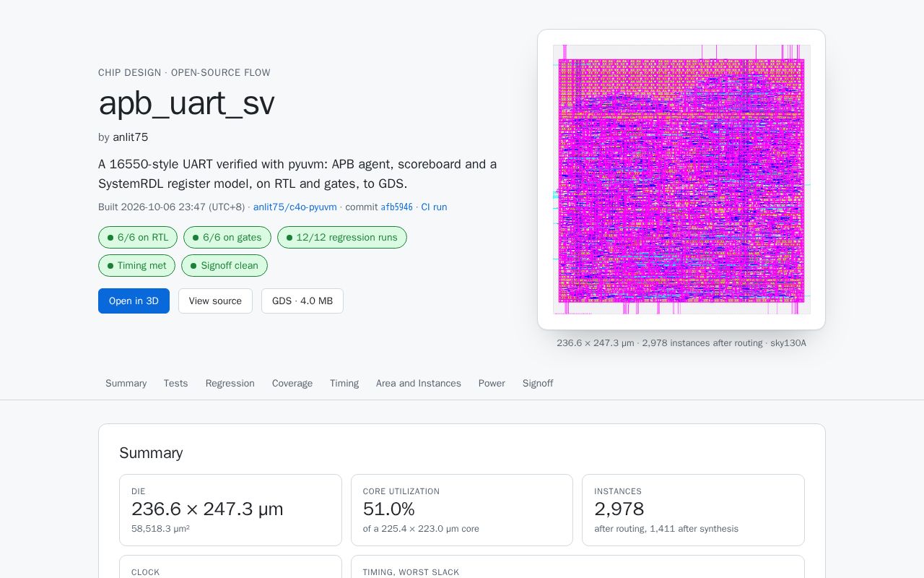Follow the CI run link
The image size is (924, 578).
[434, 207]
